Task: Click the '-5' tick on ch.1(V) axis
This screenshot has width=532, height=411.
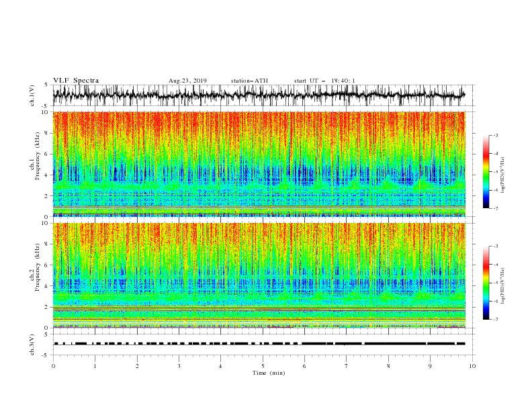Action: pyautogui.click(x=45, y=106)
